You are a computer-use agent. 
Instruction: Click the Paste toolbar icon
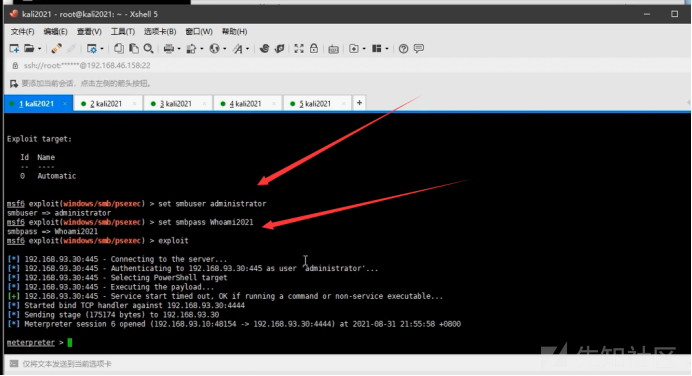point(134,49)
